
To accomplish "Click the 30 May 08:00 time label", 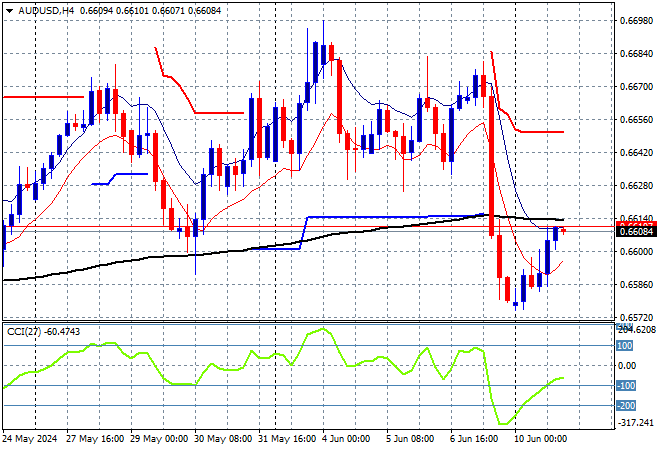I will (x=223, y=439).
